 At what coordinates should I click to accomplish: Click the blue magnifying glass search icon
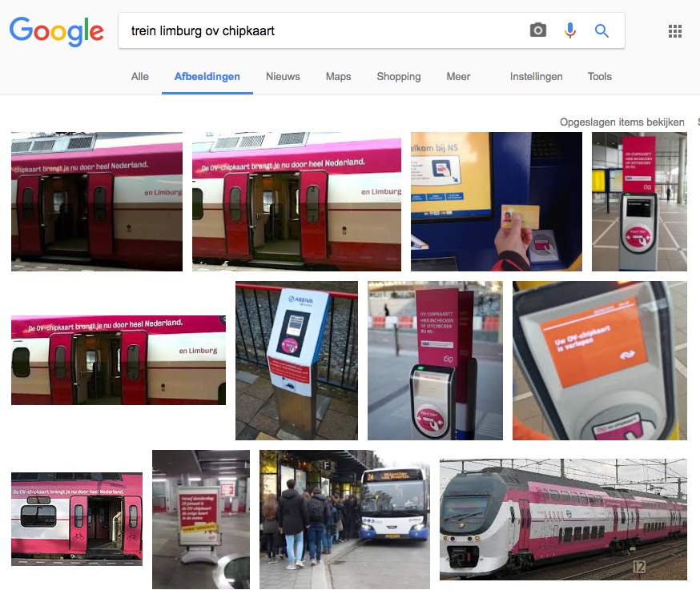coord(601,30)
